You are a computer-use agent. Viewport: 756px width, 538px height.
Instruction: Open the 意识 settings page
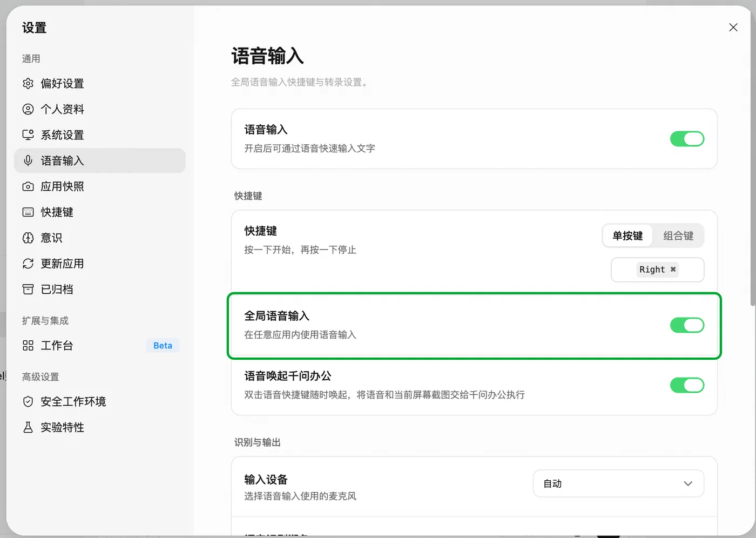pyautogui.click(x=100, y=238)
